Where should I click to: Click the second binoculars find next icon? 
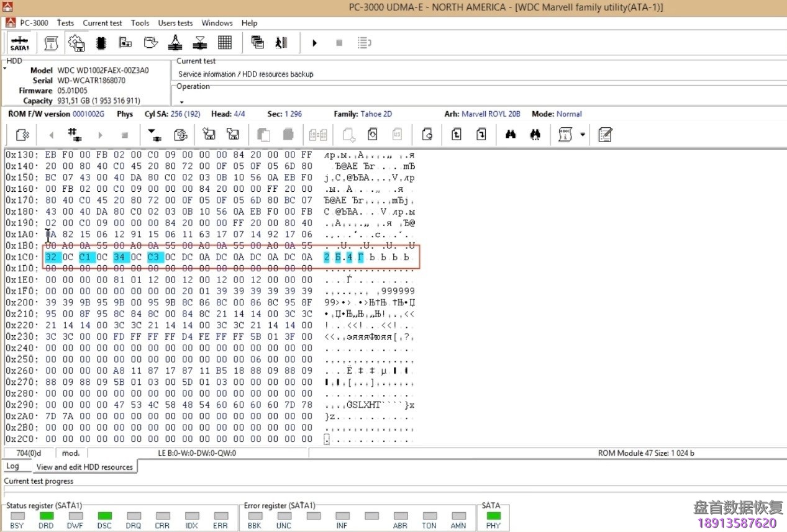click(535, 135)
